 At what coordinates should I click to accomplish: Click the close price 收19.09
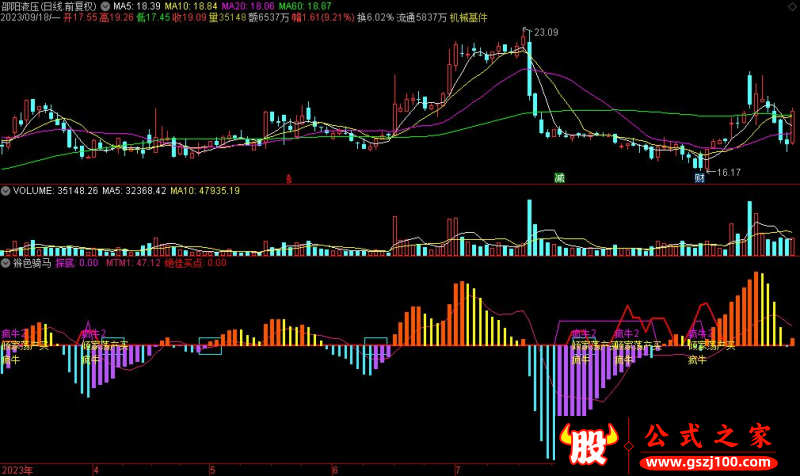click(189, 17)
